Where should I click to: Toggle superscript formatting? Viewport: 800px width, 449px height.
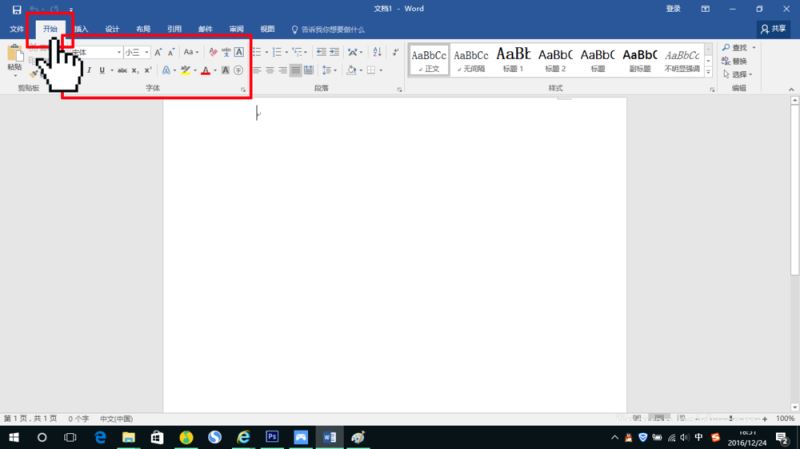pyautogui.click(x=148, y=70)
